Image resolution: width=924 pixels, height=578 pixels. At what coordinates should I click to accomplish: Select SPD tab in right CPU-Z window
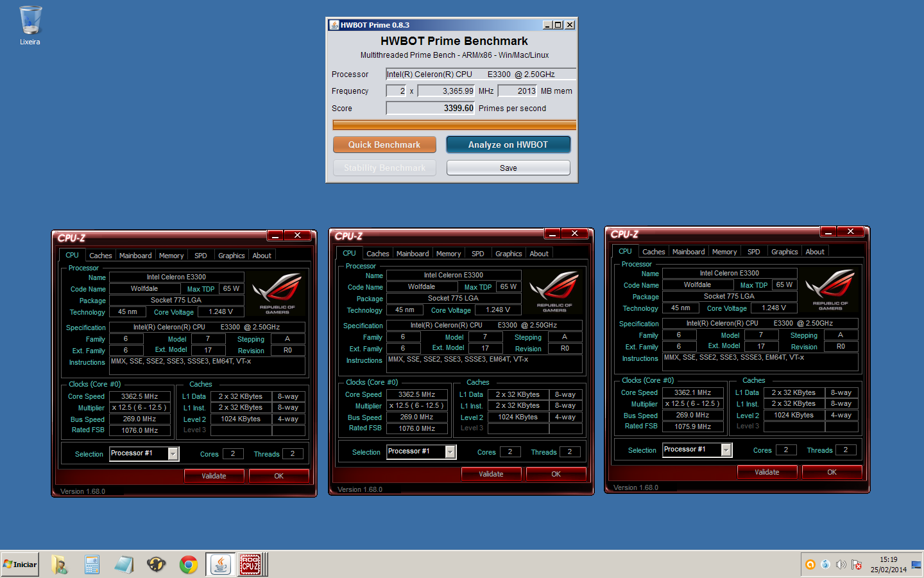click(x=754, y=252)
